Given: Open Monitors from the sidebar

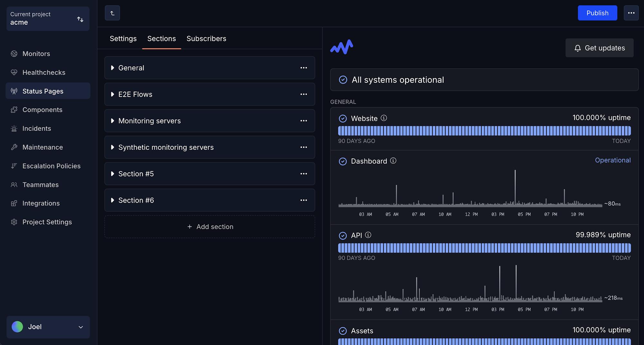Looking at the screenshot, I should click(36, 54).
